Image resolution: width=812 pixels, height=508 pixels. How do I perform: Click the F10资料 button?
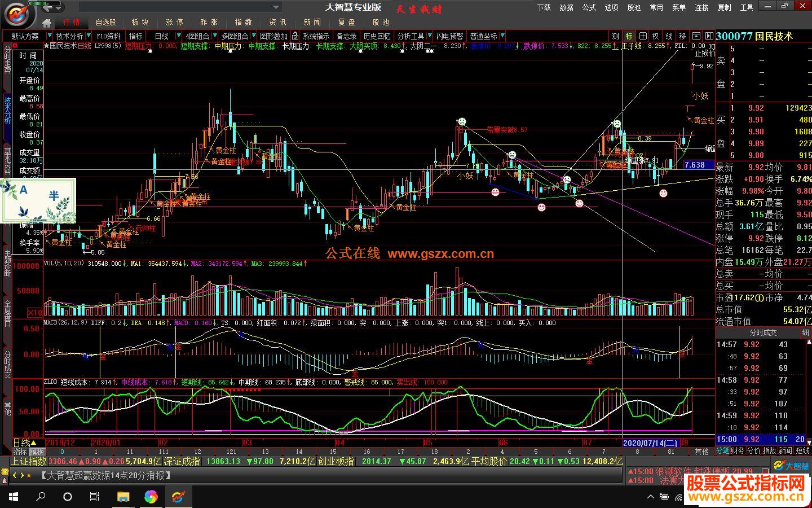point(109,36)
